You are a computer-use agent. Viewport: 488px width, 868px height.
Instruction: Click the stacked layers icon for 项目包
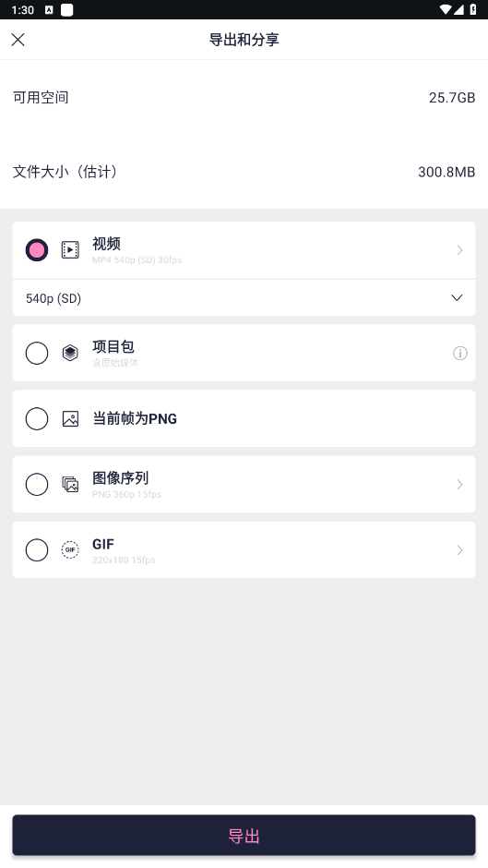tap(70, 353)
